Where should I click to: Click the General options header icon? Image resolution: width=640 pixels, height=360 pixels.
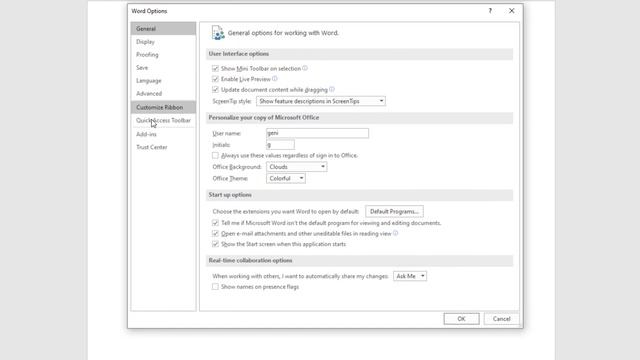pyautogui.click(x=218, y=33)
